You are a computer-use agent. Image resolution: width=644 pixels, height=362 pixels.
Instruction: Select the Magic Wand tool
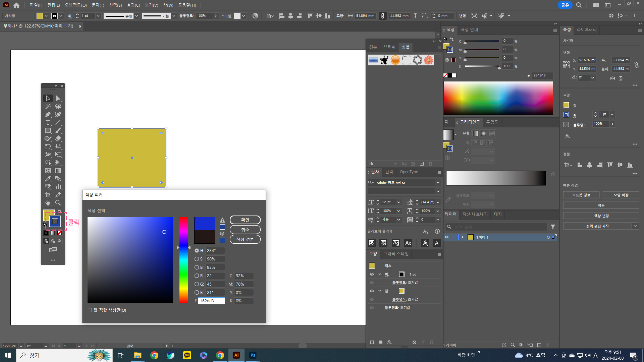click(48, 107)
